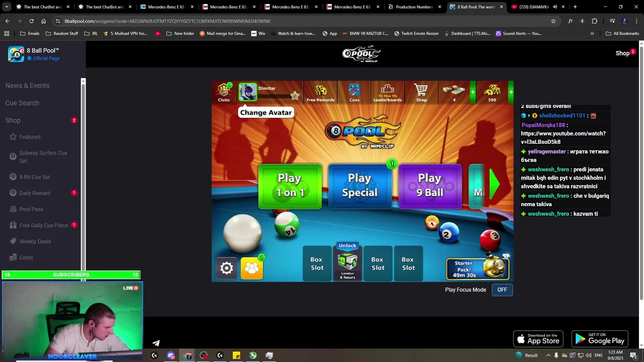Image resolution: width=644 pixels, height=362 pixels.
Task: Open the tab search dropdown arrow
Action: click(7, 7)
